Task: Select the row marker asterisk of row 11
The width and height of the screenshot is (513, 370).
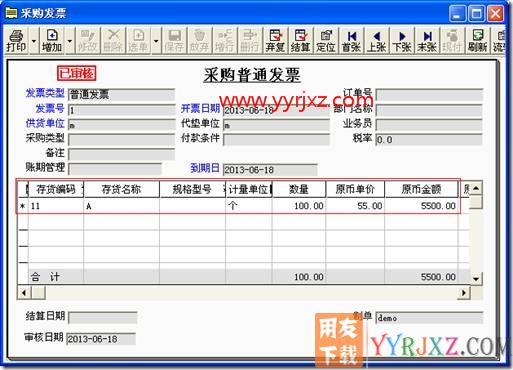Action: 23,206
